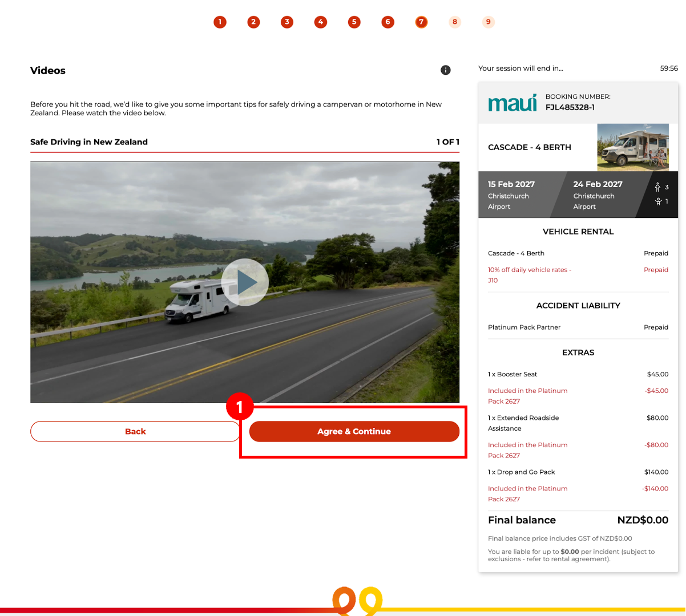Screen dimensions: 686x616
Task: Click the Drop and Go -$140.00 discount
Action: (x=655, y=489)
